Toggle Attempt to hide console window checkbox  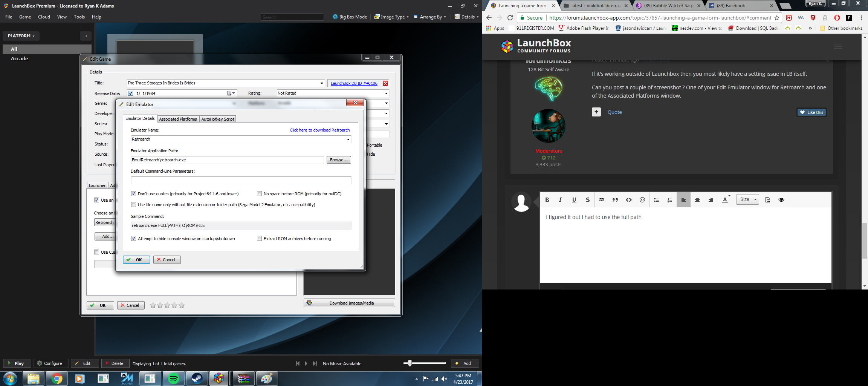pyautogui.click(x=133, y=239)
